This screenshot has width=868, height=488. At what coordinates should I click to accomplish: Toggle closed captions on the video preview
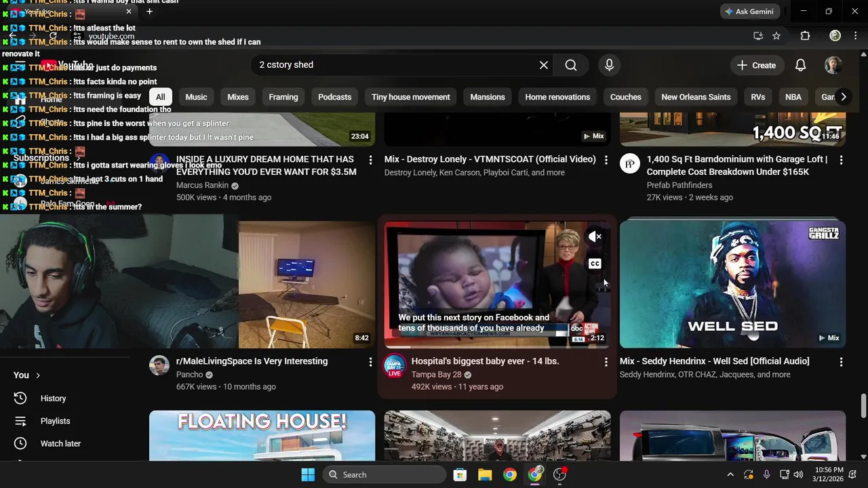595,264
